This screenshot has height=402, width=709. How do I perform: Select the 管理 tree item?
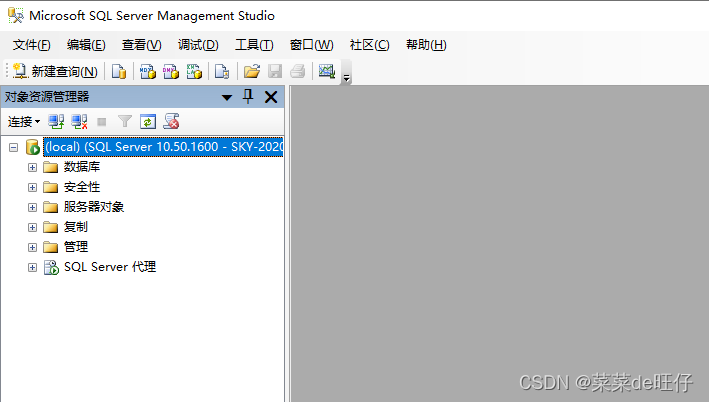(76, 246)
